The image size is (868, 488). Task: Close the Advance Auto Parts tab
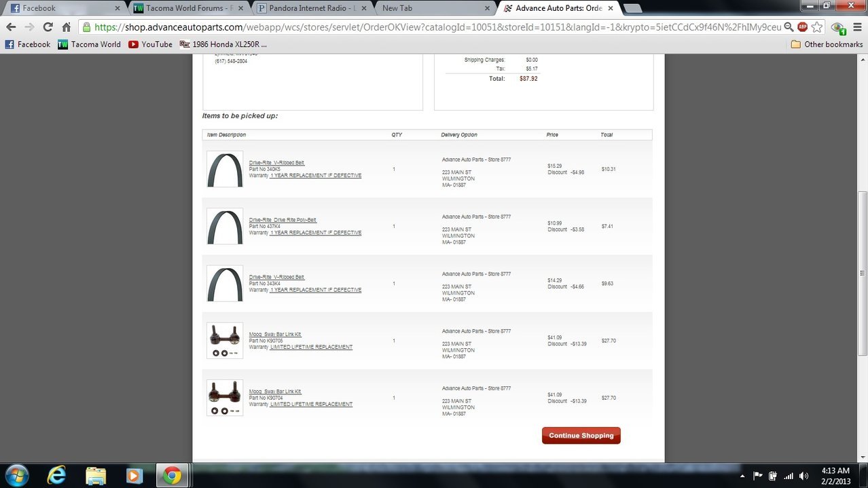[611, 8]
